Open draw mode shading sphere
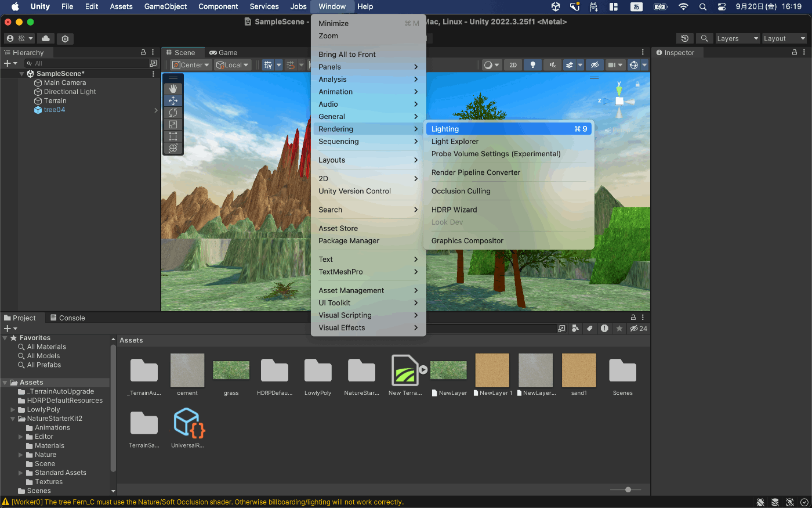The width and height of the screenshot is (812, 508). coord(491,65)
